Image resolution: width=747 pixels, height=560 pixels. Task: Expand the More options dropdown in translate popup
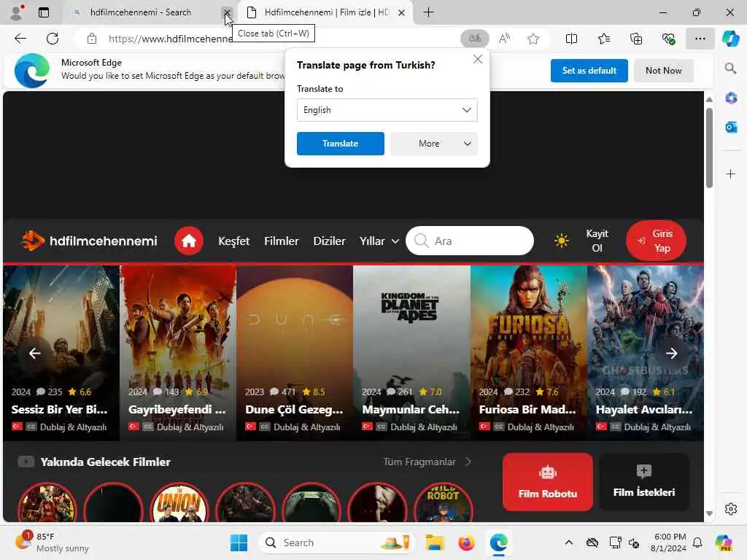[x=433, y=144]
